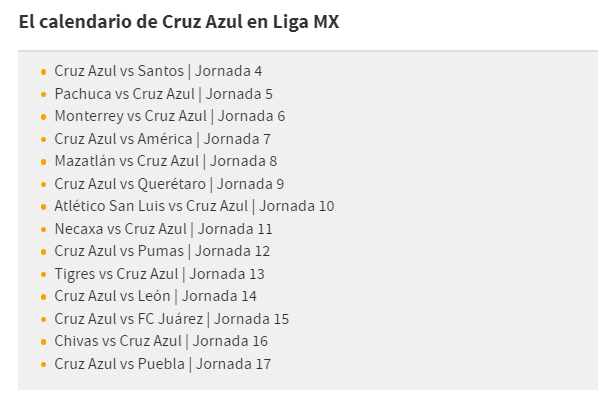Click the Tigres vs Cruz Azul Jornada 13 entry

click(159, 274)
